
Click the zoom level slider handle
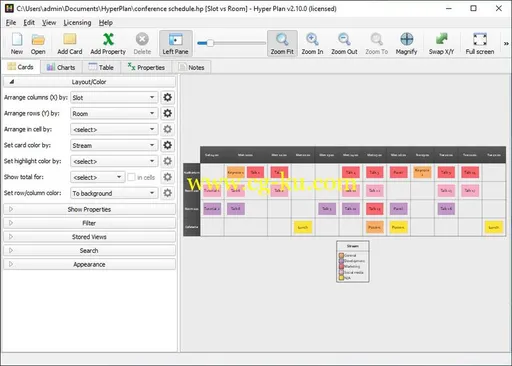(210, 43)
